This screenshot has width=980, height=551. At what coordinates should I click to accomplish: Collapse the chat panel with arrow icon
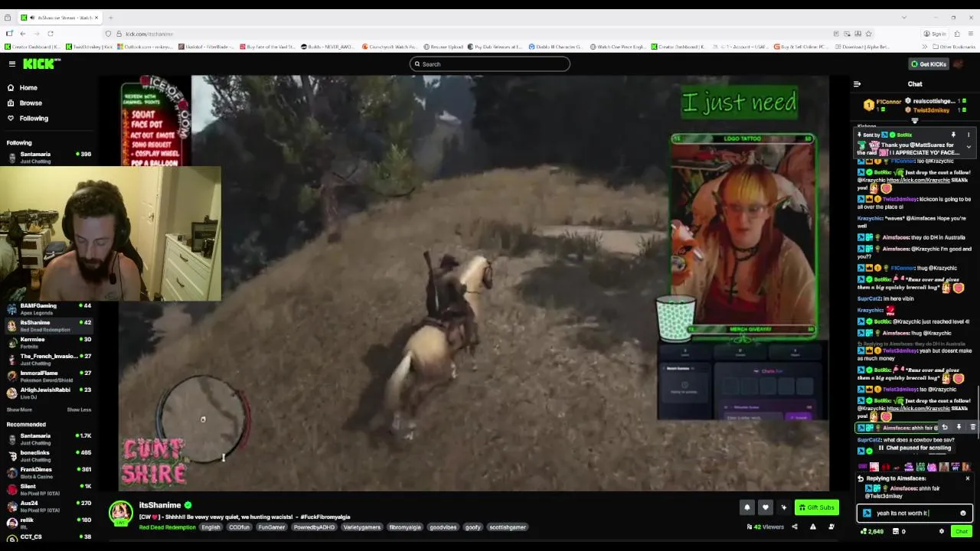point(857,84)
